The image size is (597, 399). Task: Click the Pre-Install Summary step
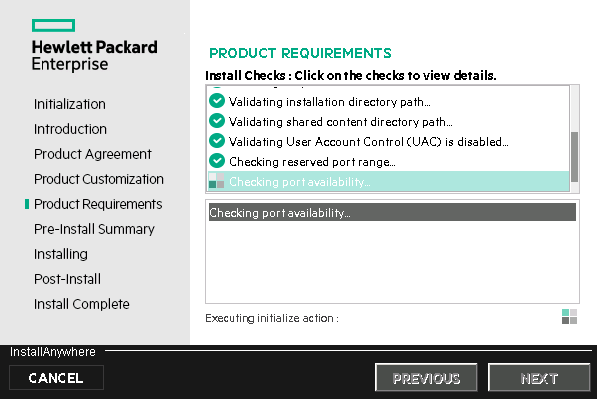point(94,229)
